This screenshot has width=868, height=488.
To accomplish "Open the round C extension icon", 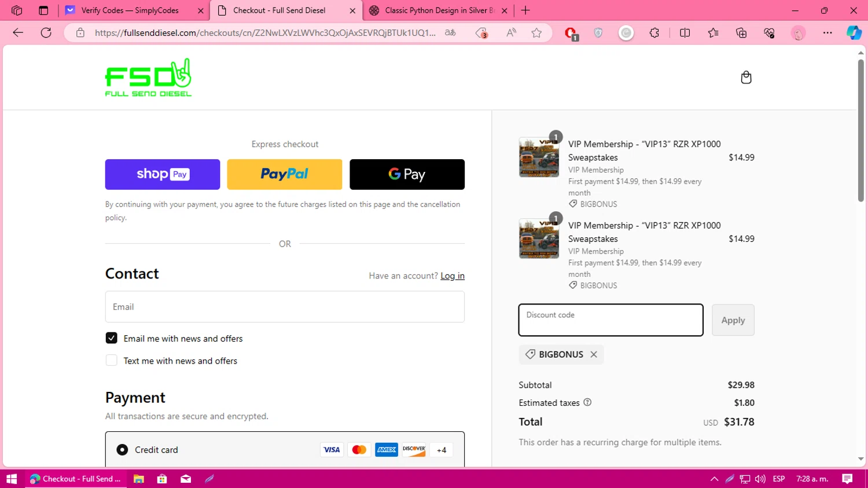I will coord(626,33).
